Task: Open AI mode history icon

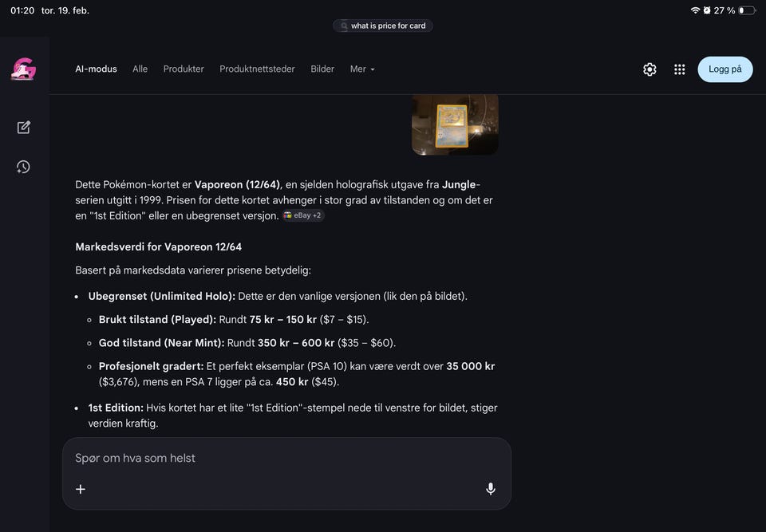Action: (23, 167)
